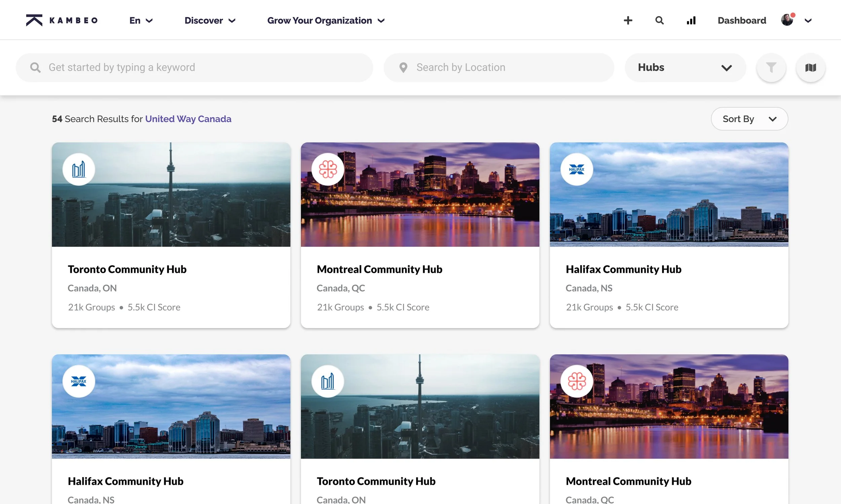Open the analytics bar chart icon
Screen dimensions: 841x504
click(x=691, y=20)
